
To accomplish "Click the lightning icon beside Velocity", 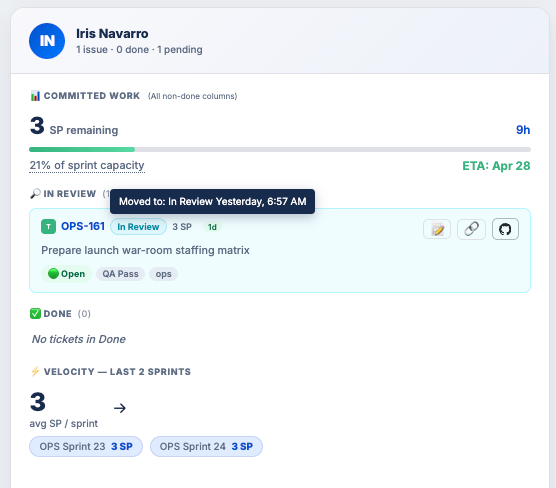I will (x=35, y=372).
